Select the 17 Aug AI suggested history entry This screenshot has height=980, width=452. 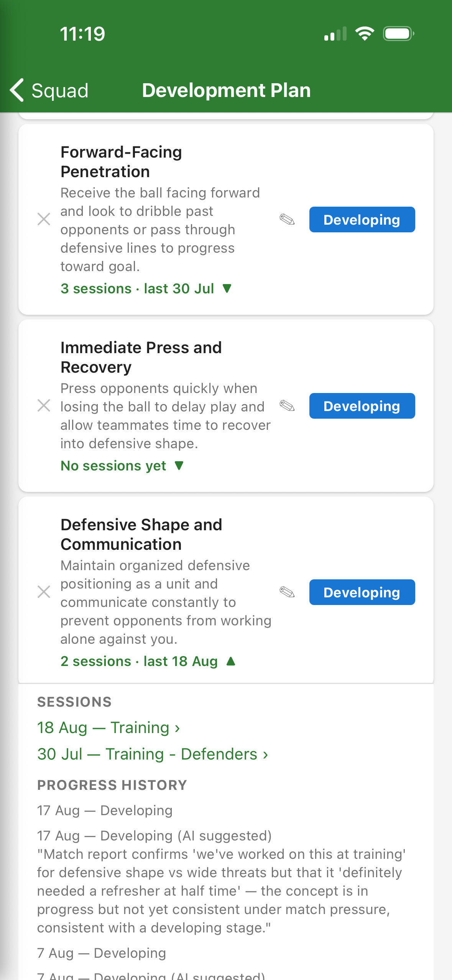pyautogui.click(x=222, y=881)
